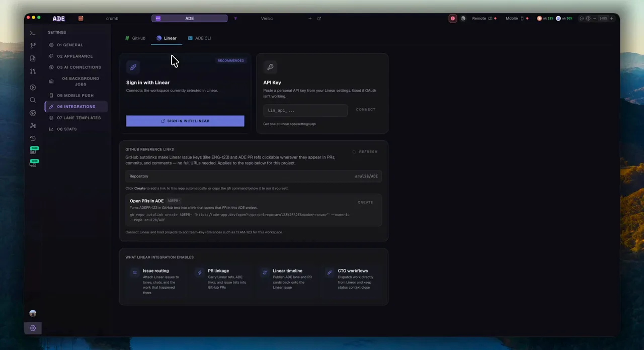Click the gh repo autolink create command text
The image size is (644, 350).
click(x=239, y=217)
